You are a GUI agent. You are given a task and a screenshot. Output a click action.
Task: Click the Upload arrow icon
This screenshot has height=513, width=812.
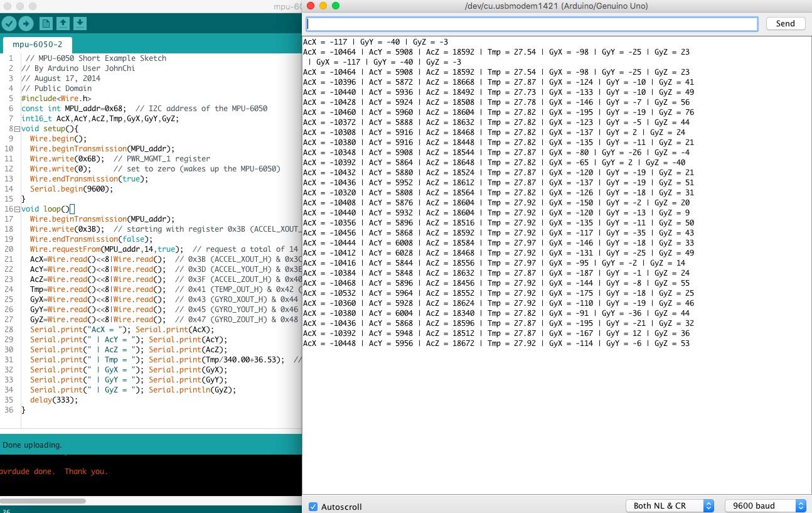point(26,24)
